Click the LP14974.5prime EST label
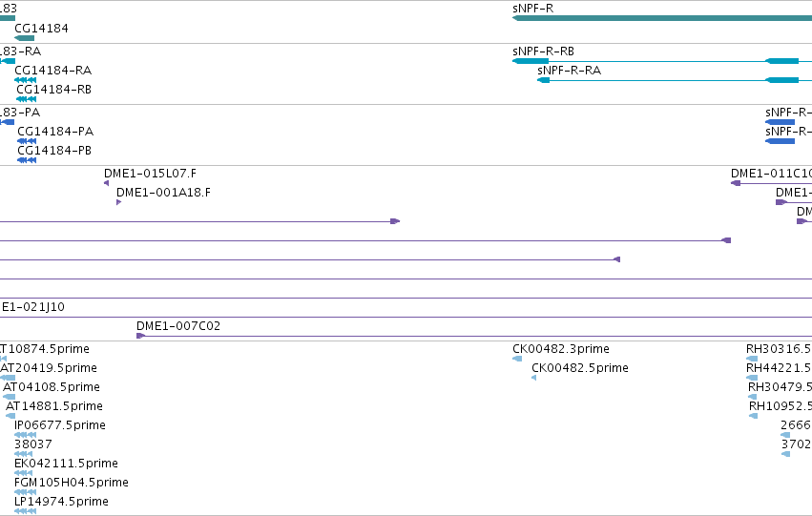The image size is (812, 516). 62,502
